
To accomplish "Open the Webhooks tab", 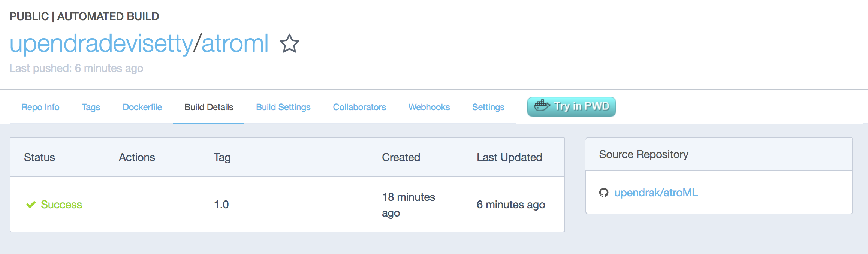I will (429, 107).
